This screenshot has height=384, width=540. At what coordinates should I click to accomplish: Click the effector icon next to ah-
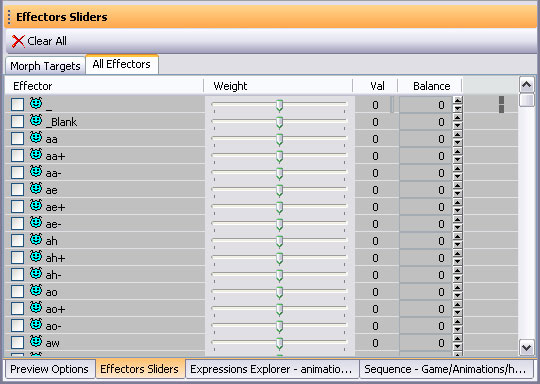(36, 273)
